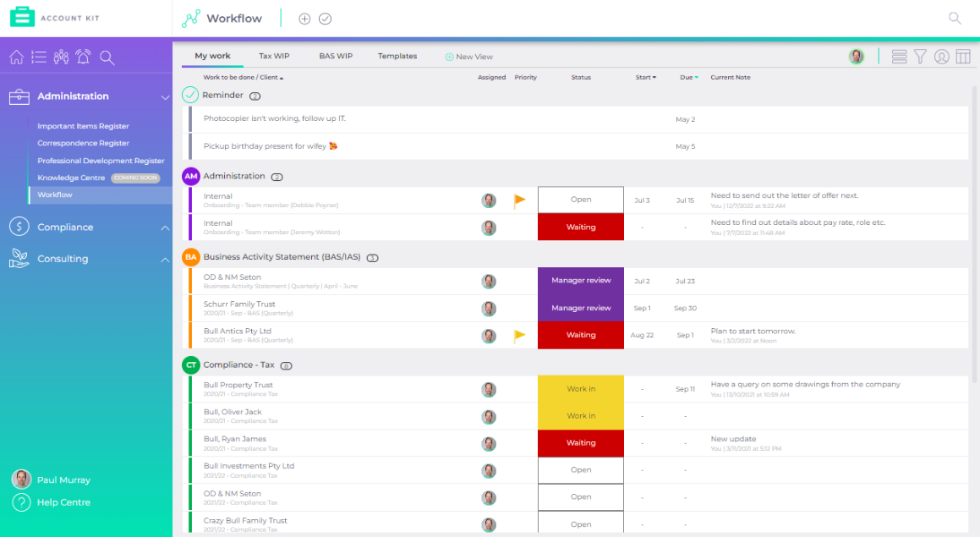Open the columns layout icon

pos(963,57)
